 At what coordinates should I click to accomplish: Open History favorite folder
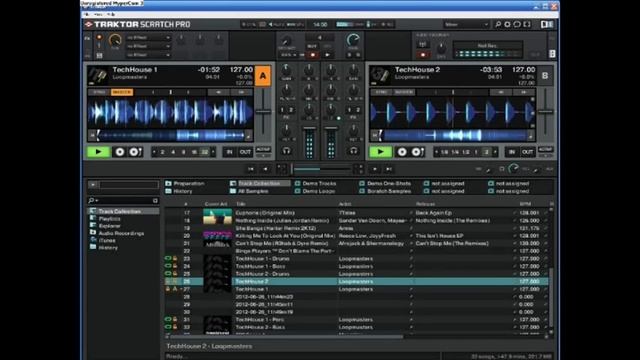[x=179, y=191]
